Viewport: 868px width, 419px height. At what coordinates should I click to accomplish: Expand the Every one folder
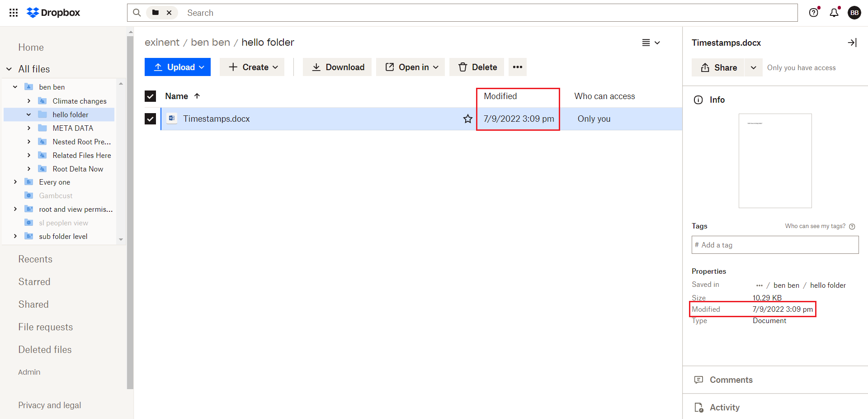[15, 182]
